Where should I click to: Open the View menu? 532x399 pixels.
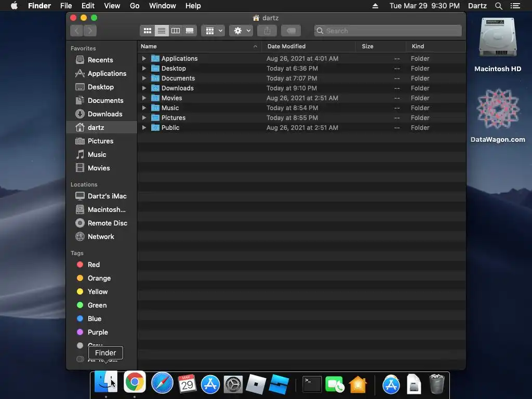(x=112, y=6)
